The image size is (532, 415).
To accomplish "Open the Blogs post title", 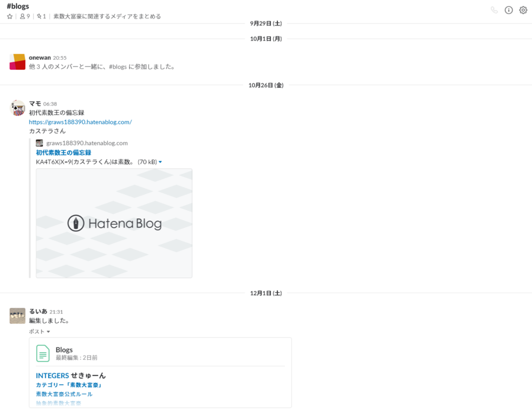I will click(x=64, y=350).
